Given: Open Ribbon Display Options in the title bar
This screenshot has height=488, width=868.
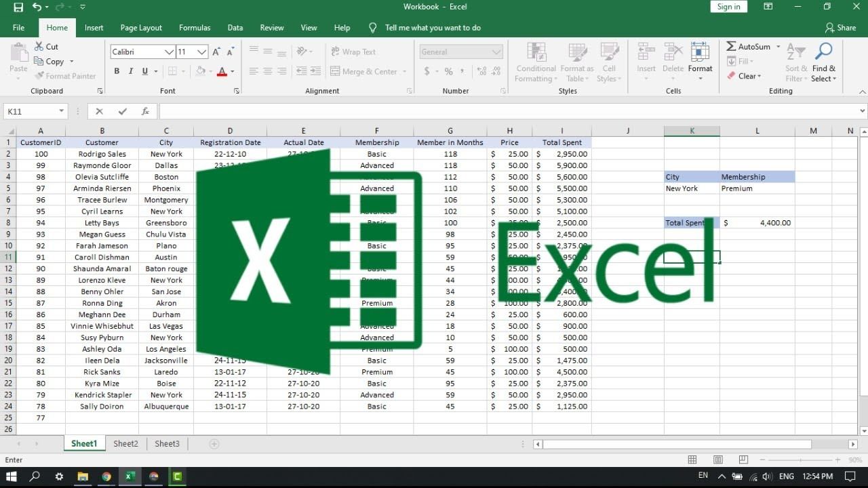Looking at the screenshot, I should point(768,7).
